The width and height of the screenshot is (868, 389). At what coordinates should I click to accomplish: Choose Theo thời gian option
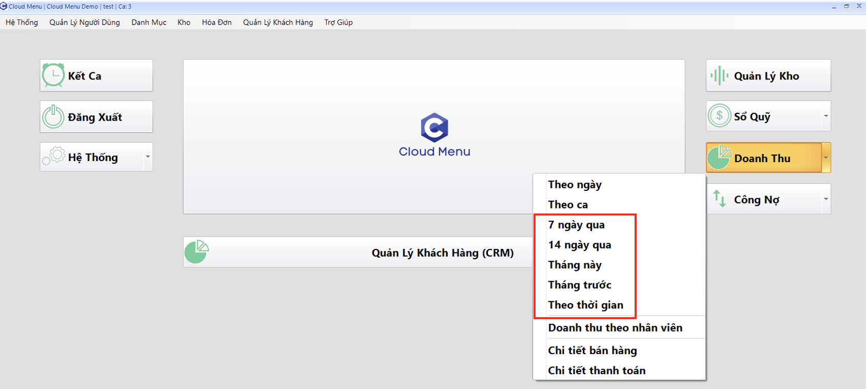[619, 304]
